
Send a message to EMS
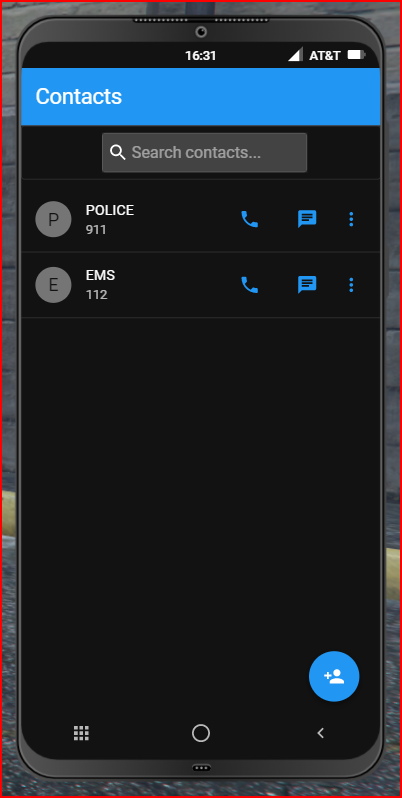click(307, 285)
